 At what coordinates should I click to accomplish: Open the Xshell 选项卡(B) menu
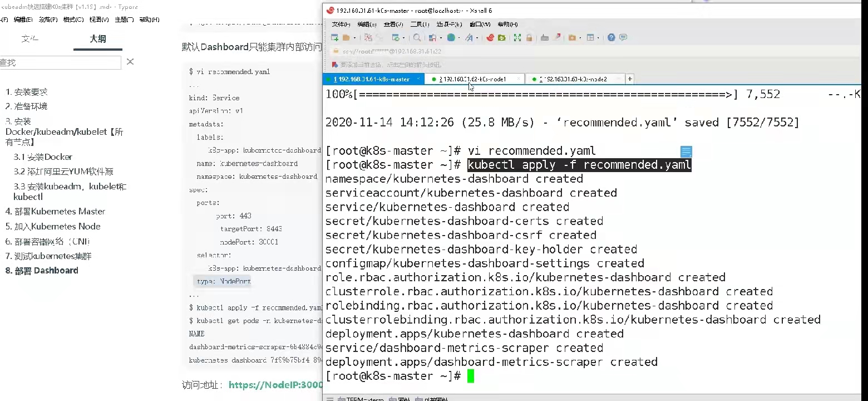(x=450, y=25)
